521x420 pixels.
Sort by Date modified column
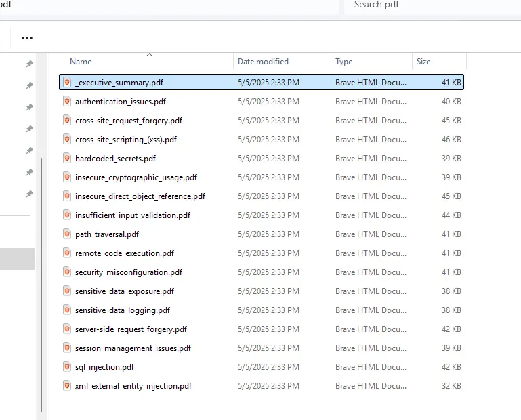click(x=263, y=62)
